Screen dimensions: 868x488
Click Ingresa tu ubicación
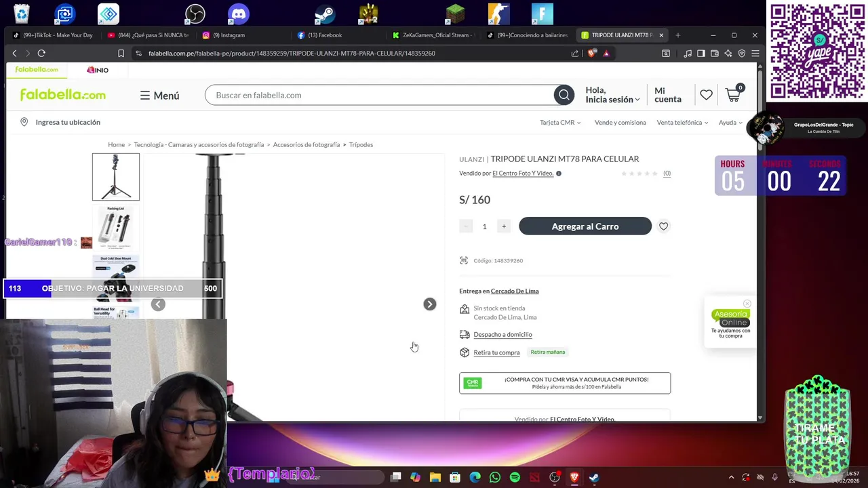60,122
